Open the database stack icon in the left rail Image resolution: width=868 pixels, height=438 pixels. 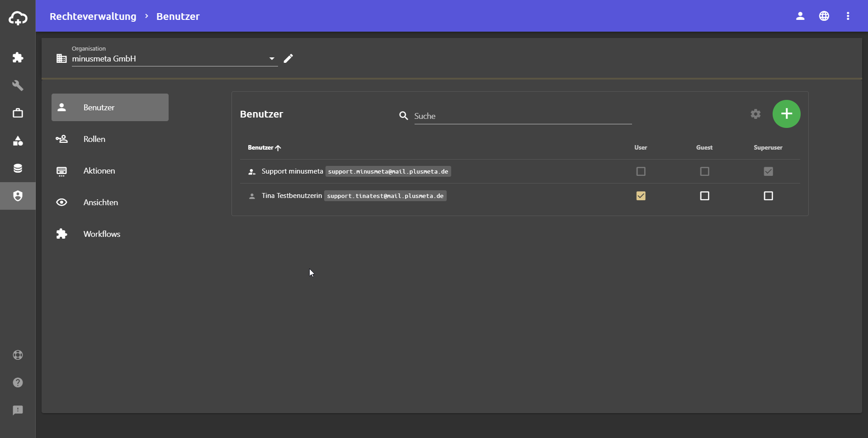[x=18, y=168]
